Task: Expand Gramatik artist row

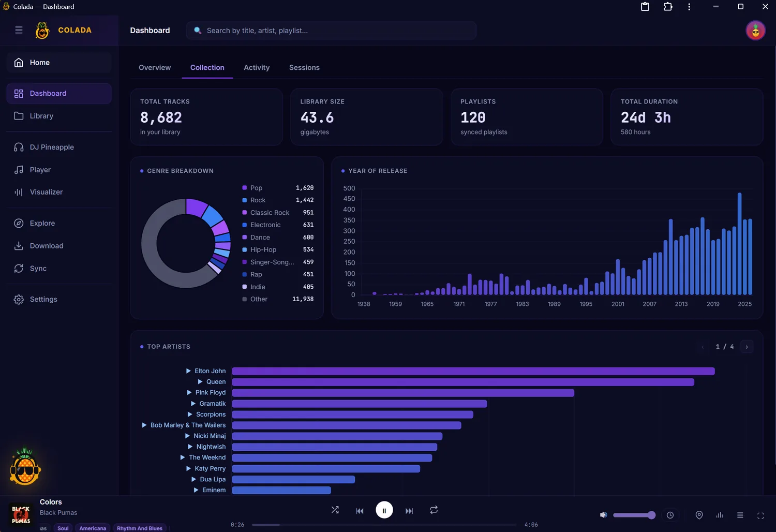Action: [193, 404]
